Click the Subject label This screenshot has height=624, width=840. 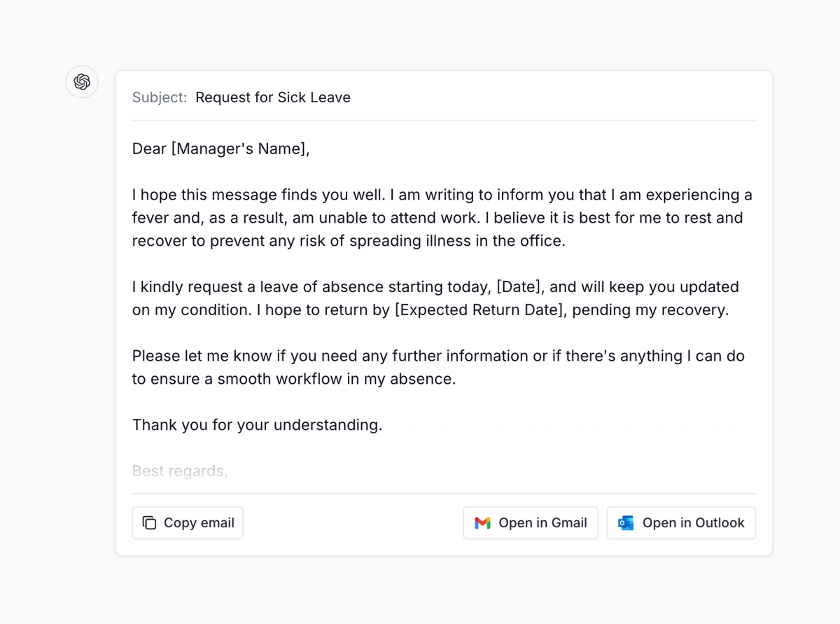click(x=159, y=97)
